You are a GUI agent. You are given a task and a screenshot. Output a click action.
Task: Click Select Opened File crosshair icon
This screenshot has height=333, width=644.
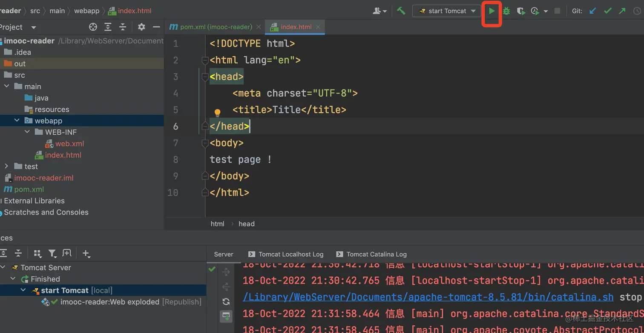[x=93, y=27]
